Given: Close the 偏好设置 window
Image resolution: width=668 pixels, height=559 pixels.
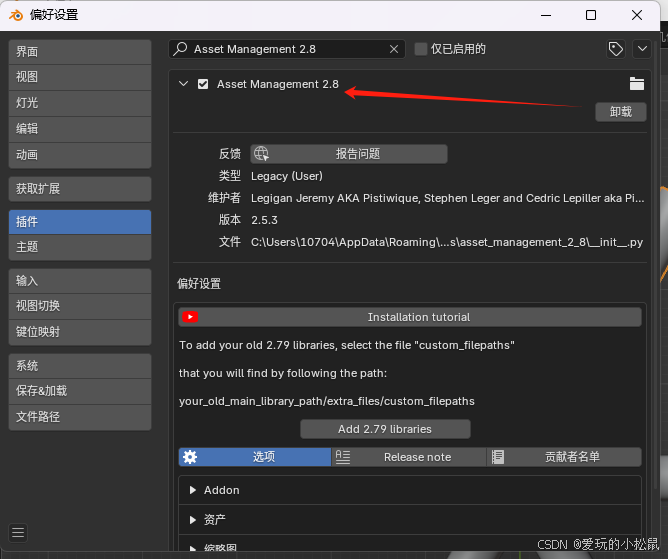Looking at the screenshot, I should click(x=637, y=15).
